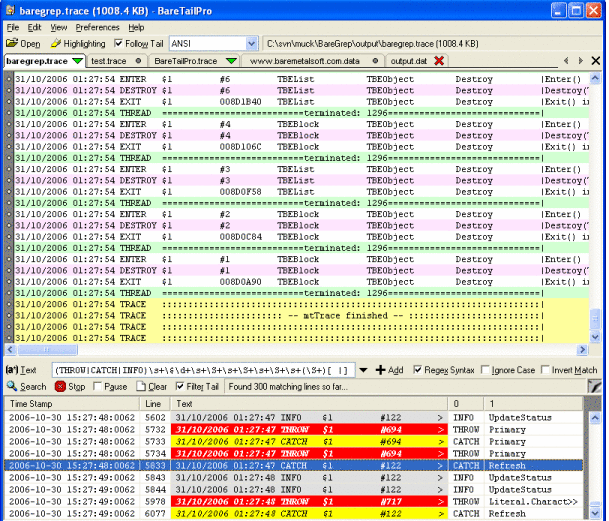Toggle the Filter Tail checkbox

(x=179, y=386)
